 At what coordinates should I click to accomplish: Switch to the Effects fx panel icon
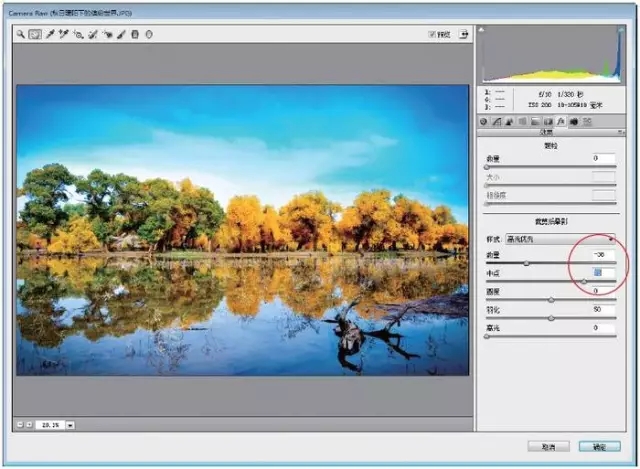(x=562, y=121)
